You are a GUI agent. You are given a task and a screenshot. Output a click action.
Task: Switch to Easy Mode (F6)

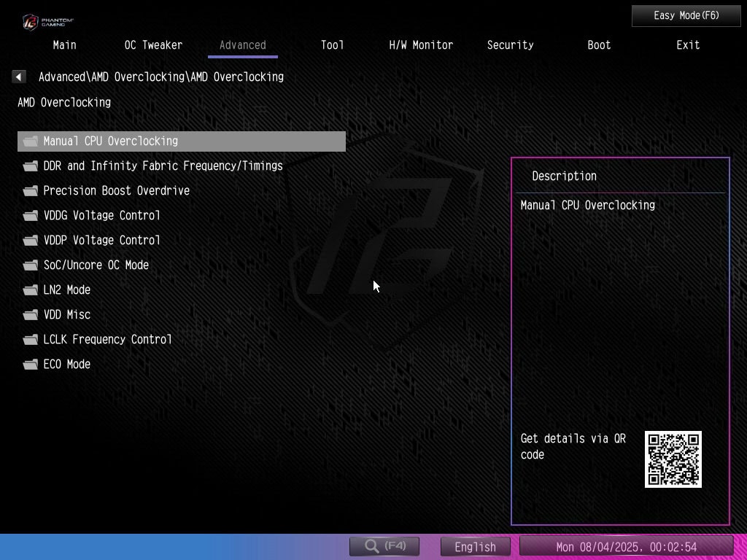coord(686,16)
